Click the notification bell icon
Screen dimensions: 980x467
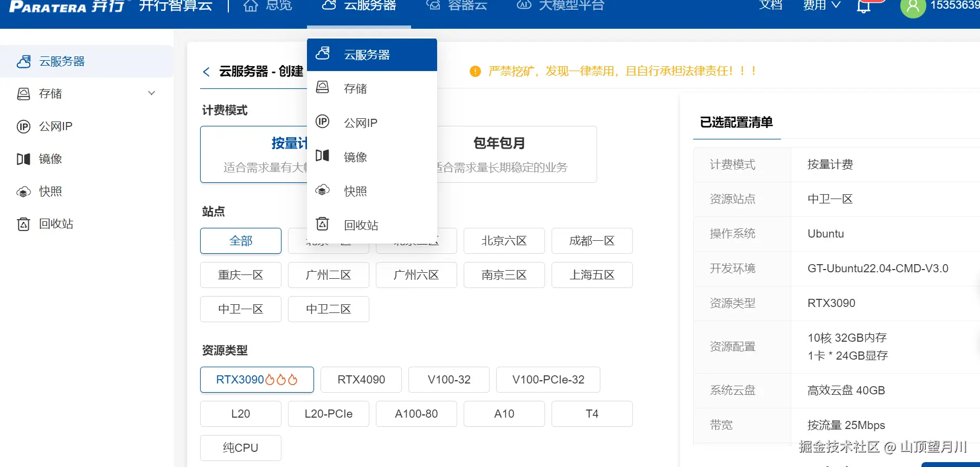coord(863,7)
